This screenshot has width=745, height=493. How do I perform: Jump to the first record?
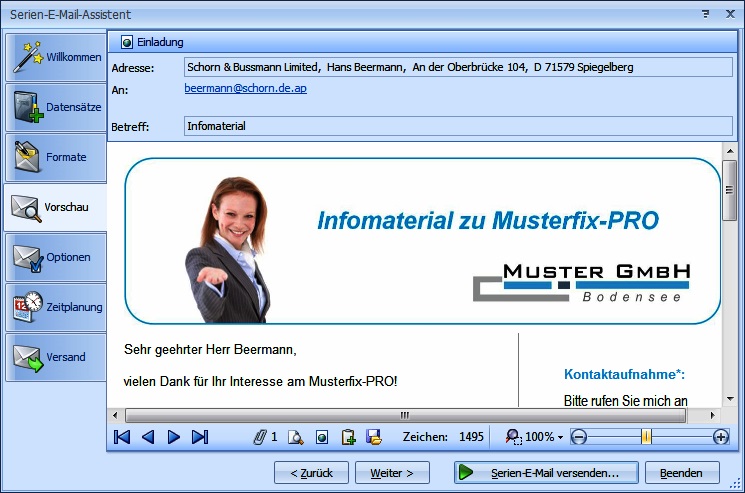pos(122,436)
